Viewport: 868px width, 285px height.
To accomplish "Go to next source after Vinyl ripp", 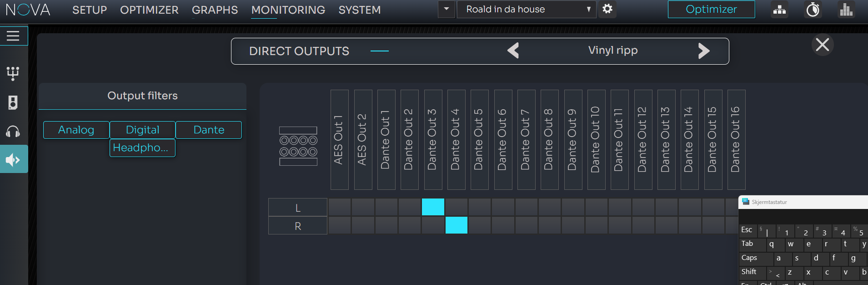I will tap(703, 51).
